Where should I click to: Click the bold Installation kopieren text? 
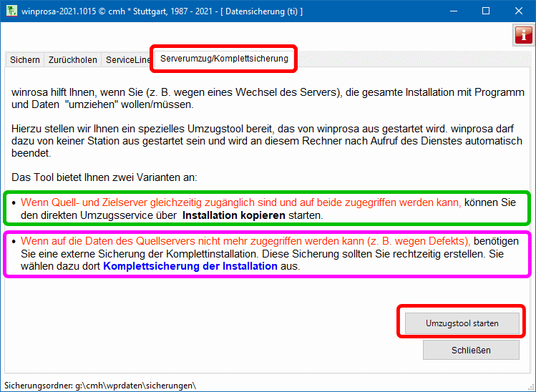(234, 215)
